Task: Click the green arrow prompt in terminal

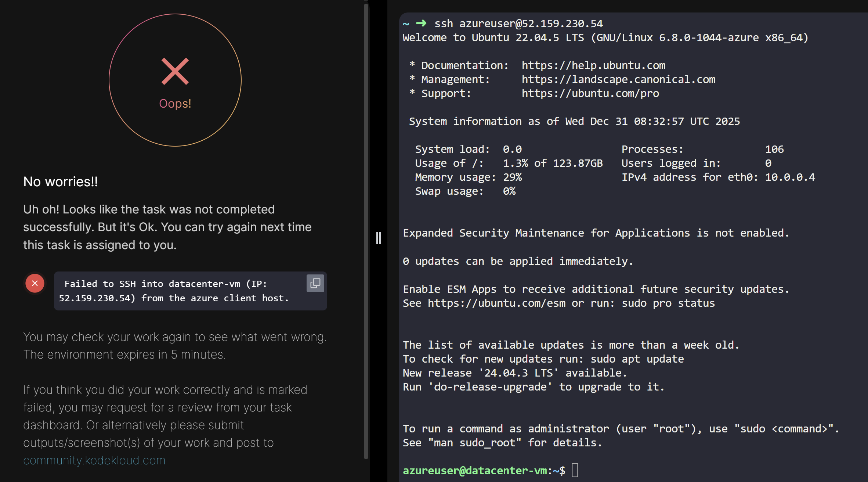Action: [x=421, y=24]
